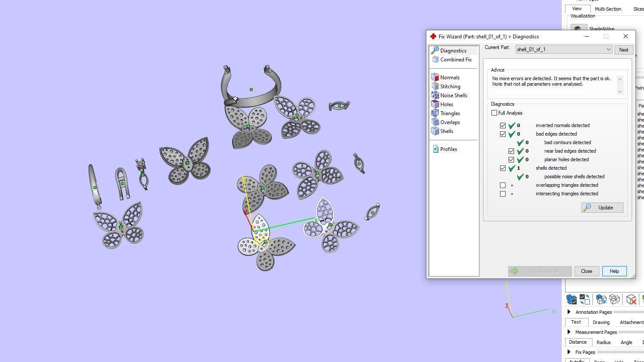Click the invert selection icon

[584, 299]
